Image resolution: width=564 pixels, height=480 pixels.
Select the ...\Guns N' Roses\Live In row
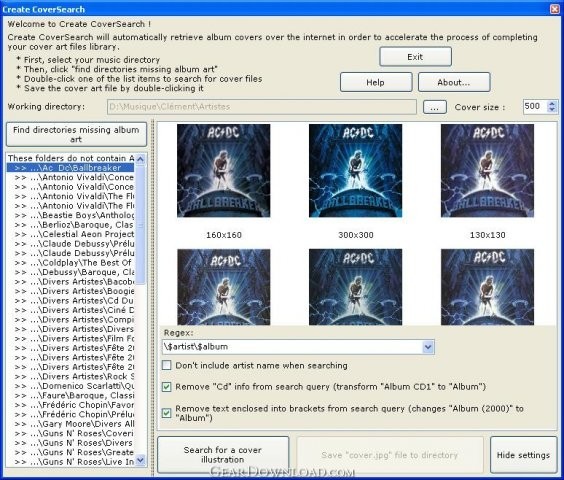[71, 462]
